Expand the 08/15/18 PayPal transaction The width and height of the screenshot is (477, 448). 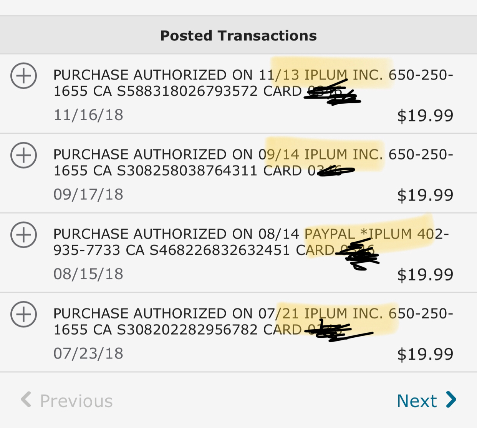tap(23, 235)
